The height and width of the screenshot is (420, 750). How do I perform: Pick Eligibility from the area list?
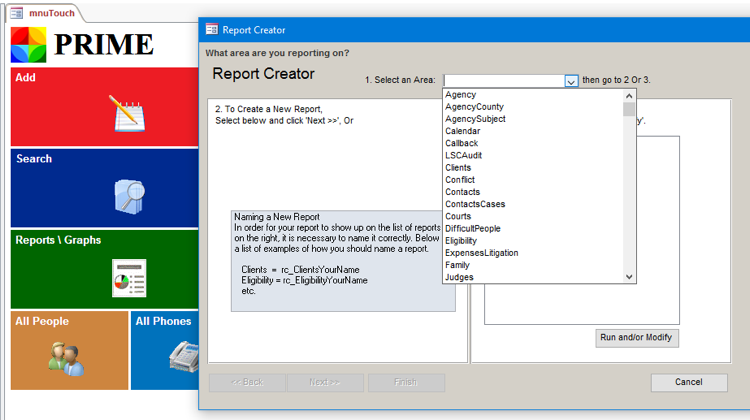pyautogui.click(x=461, y=241)
